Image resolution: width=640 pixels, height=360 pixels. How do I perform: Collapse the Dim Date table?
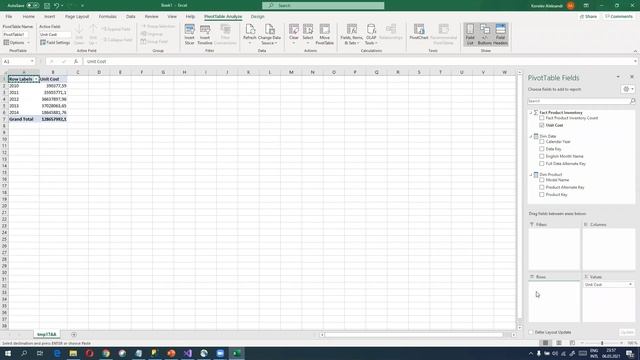(x=531, y=136)
